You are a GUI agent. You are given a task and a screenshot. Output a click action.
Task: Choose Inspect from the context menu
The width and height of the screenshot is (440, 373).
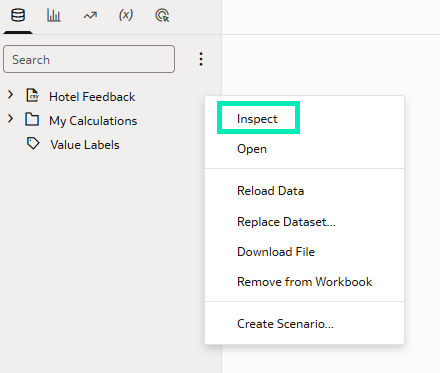click(257, 119)
